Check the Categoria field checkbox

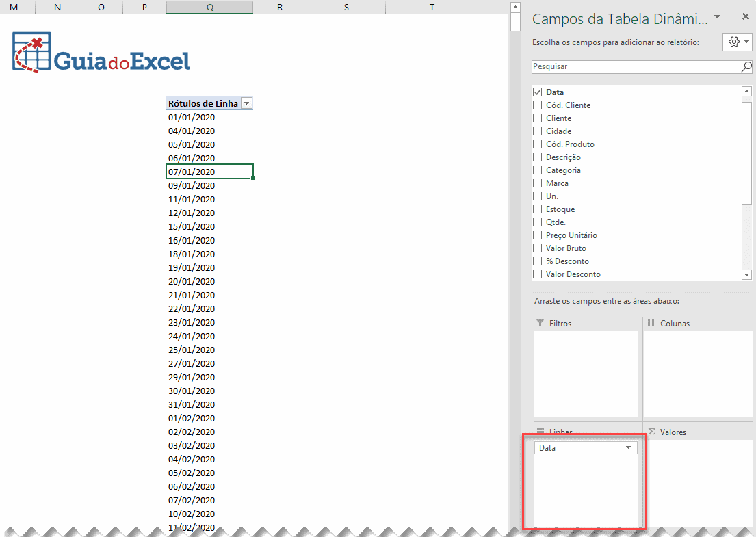tap(537, 170)
